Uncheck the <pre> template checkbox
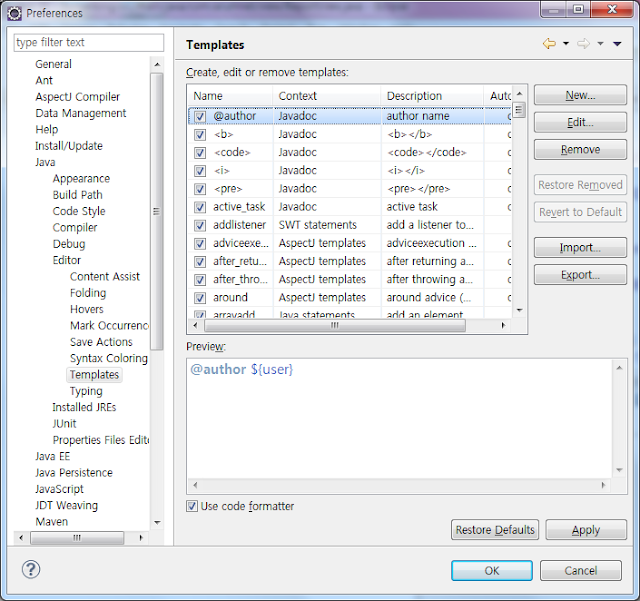The height and width of the screenshot is (601, 640). (200, 189)
